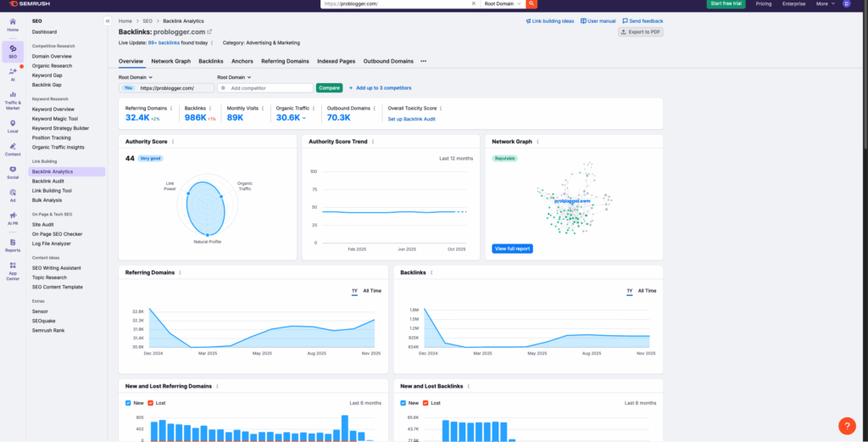Viewport: 868px width, 442px height.
Task: Open the App Center icon
Action: pos(13,271)
